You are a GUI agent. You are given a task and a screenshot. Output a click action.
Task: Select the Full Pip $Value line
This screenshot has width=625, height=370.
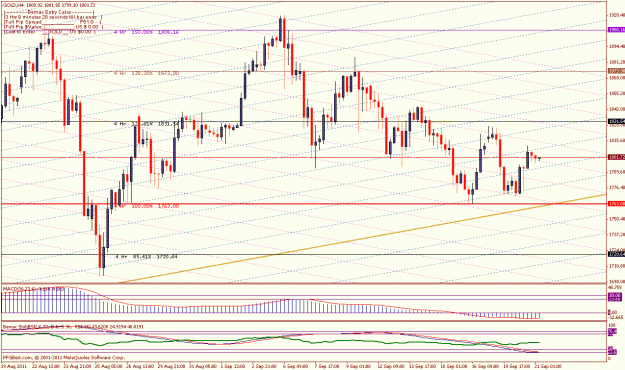point(53,27)
